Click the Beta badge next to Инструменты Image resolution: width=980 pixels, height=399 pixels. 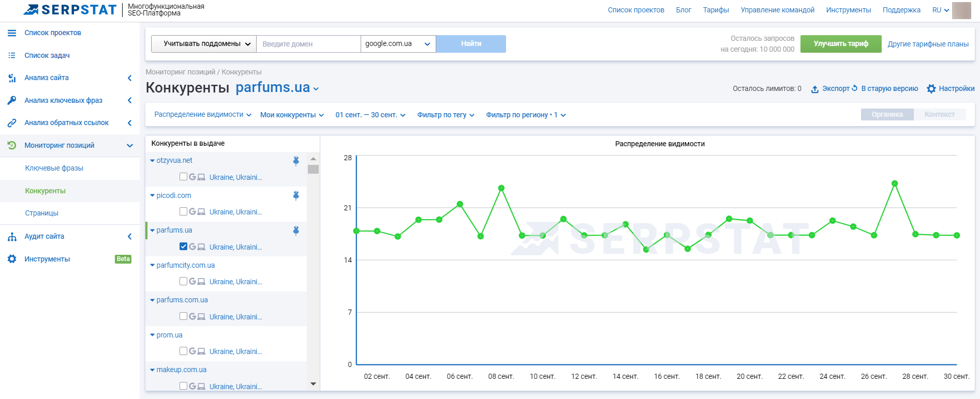point(123,259)
